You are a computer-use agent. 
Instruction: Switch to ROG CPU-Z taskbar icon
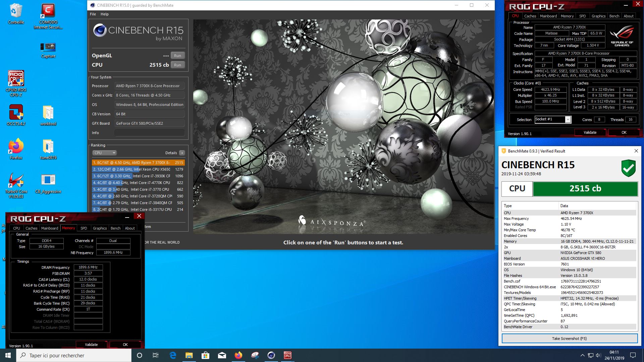[287, 355]
